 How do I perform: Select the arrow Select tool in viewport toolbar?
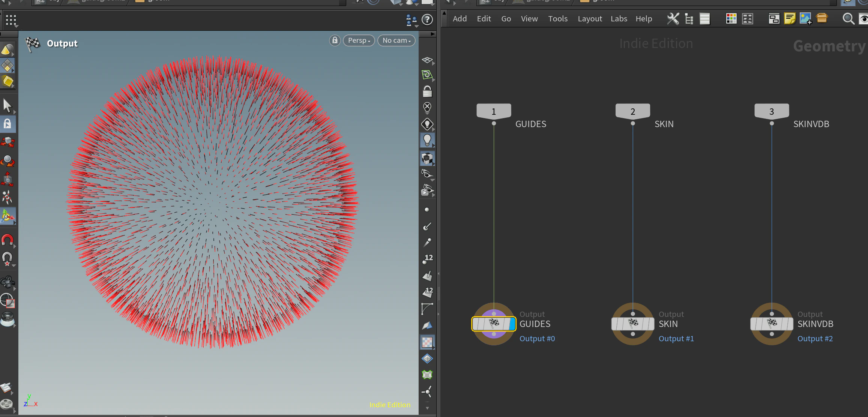point(8,106)
